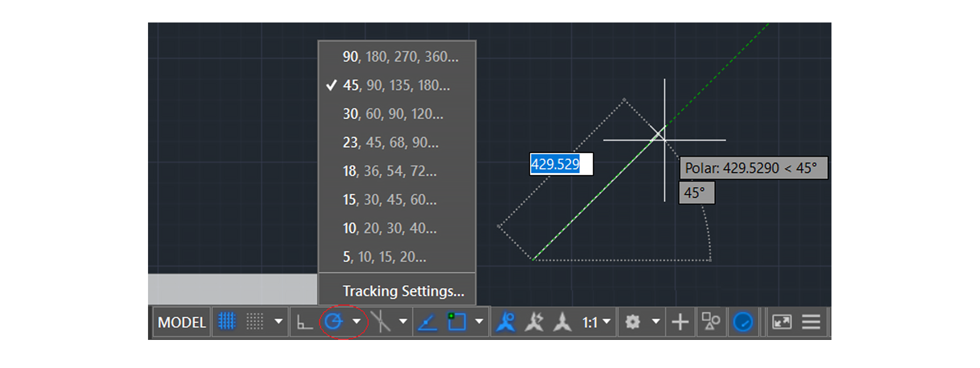Click Isolate Objects shapes icon
This screenshot has height=368, width=980.
[x=710, y=321]
